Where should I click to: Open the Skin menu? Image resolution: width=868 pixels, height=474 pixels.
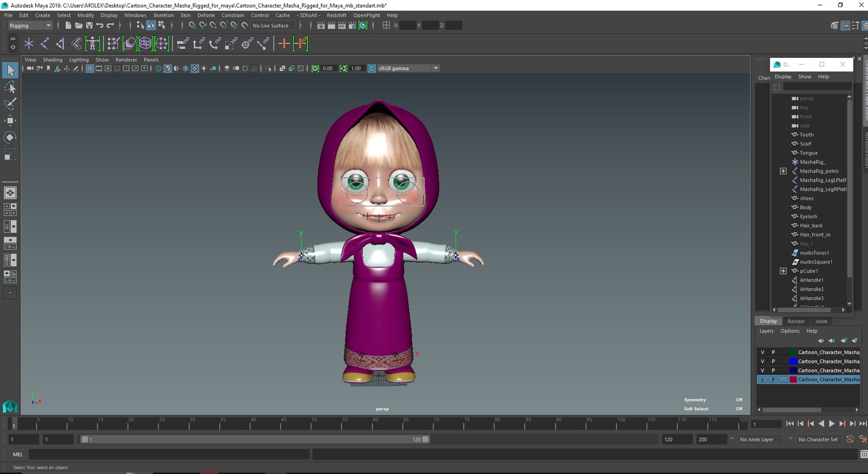(185, 15)
